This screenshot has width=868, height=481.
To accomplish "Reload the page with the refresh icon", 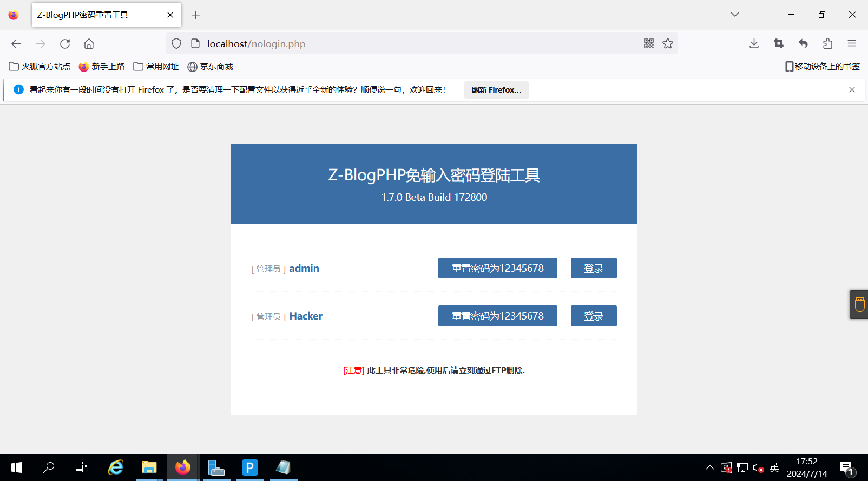I will click(x=65, y=44).
